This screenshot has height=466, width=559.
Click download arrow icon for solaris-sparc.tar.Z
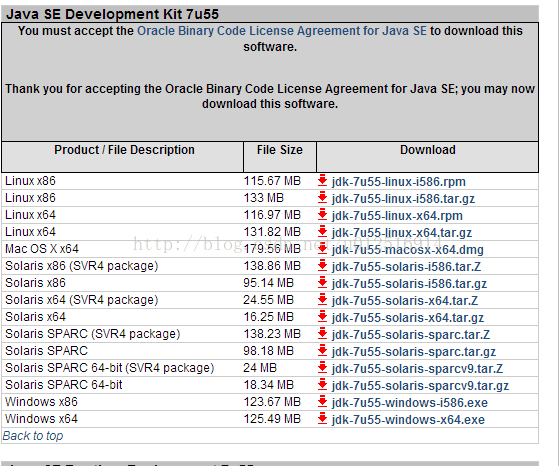[322, 334]
